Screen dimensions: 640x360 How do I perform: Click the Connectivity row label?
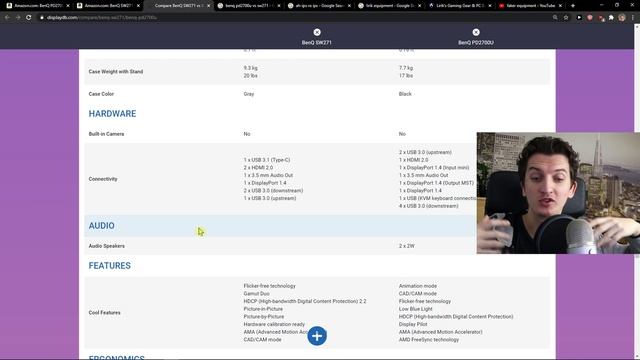tap(103, 179)
